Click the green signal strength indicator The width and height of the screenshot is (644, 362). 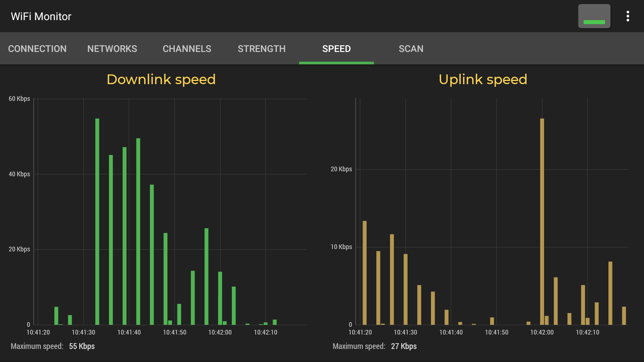click(x=594, y=16)
